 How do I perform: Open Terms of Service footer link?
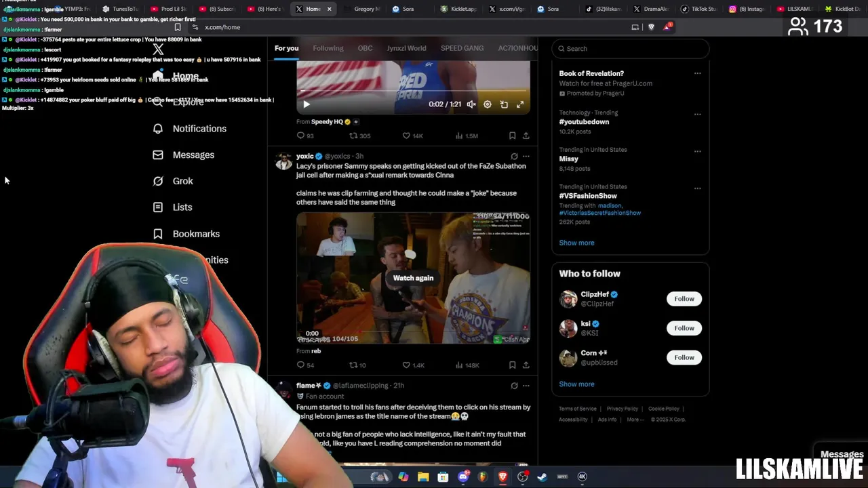[x=578, y=409]
